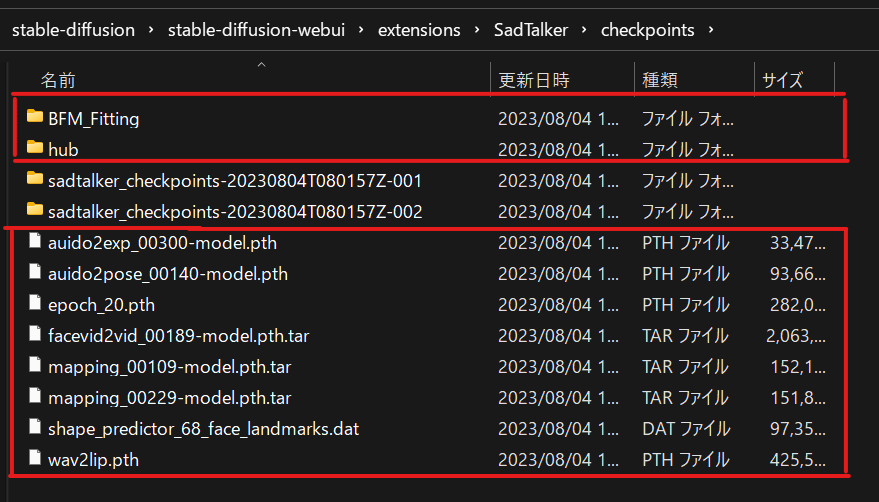Click the hub folder icon

coord(35,148)
